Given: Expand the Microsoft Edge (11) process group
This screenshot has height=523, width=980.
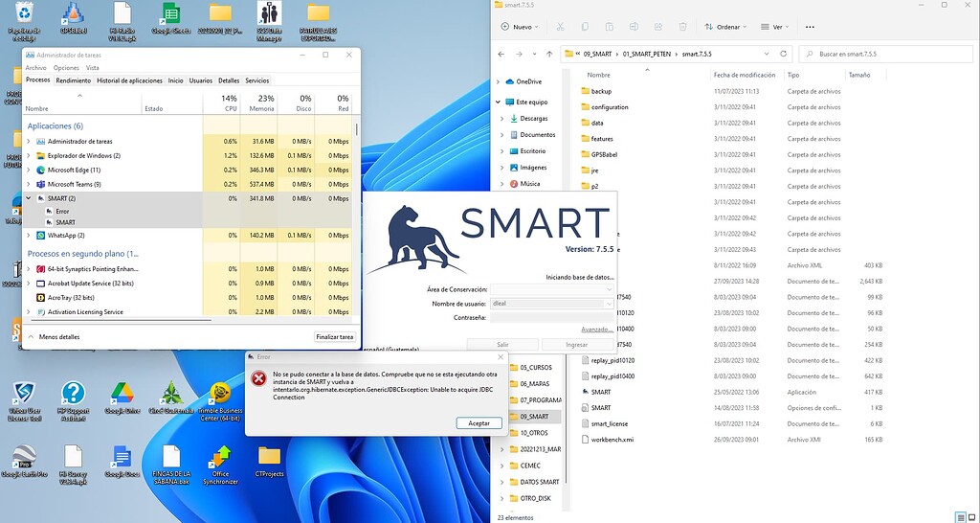Looking at the screenshot, I should pos(29,170).
